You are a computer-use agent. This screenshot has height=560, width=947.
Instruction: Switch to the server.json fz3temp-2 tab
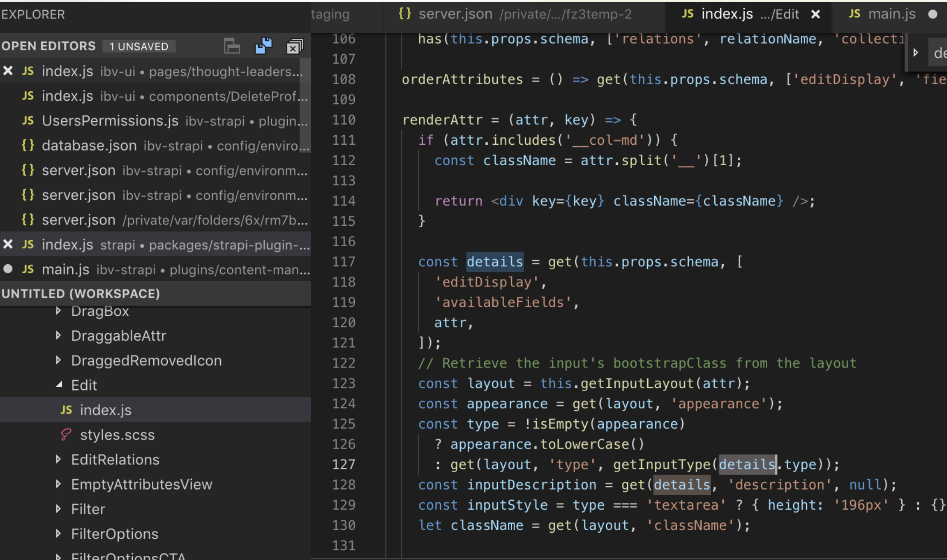point(523,15)
